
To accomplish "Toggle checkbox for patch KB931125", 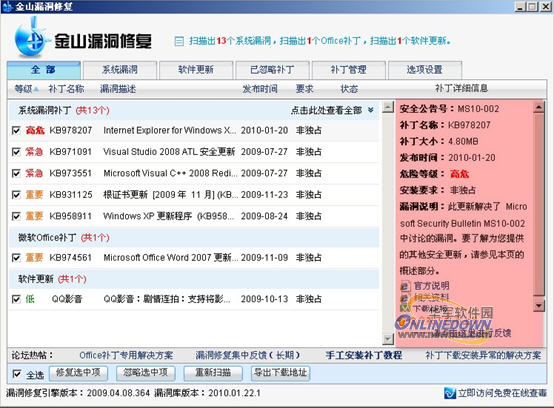I will tap(16, 195).
